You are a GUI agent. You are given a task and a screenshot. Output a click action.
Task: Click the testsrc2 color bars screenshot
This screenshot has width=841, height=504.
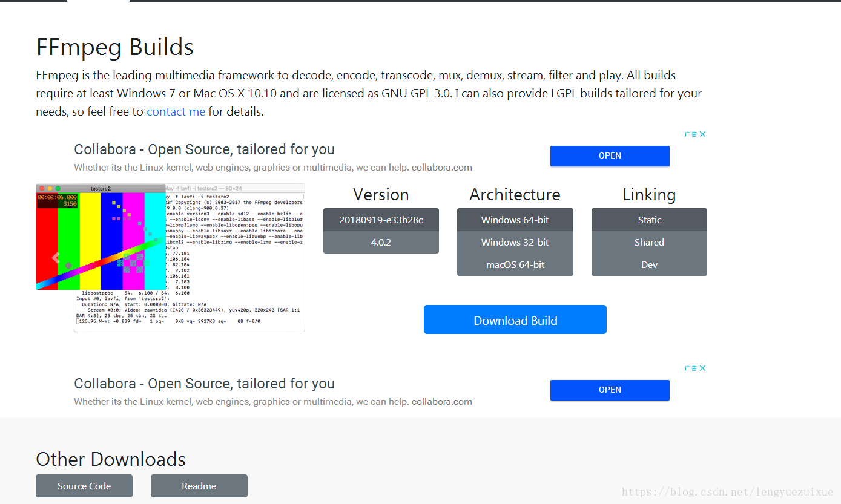pos(101,237)
